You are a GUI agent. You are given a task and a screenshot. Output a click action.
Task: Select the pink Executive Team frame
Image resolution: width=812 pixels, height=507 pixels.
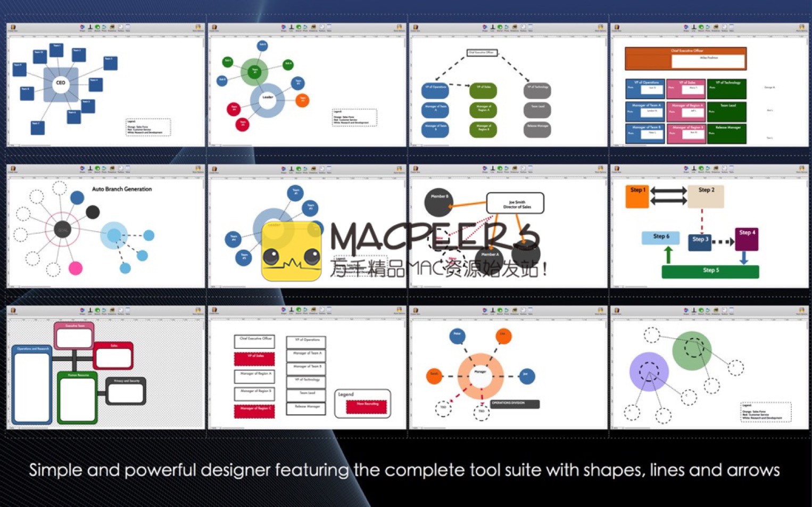tap(74, 336)
